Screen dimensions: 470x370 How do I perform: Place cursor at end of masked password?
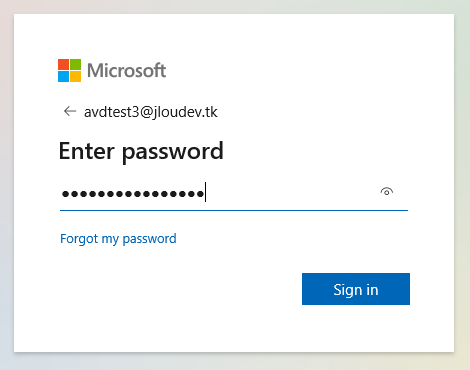pyautogui.click(x=206, y=193)
